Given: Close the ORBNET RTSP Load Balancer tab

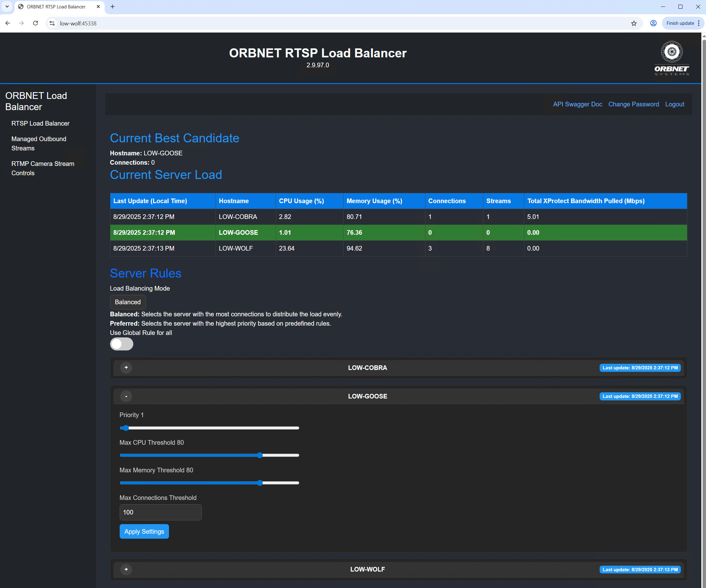Looking at the screenshot, I should click(98, 7).
